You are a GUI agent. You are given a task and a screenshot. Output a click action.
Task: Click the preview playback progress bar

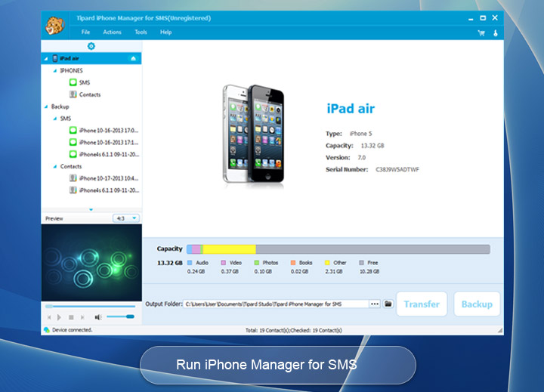(90, 307)
